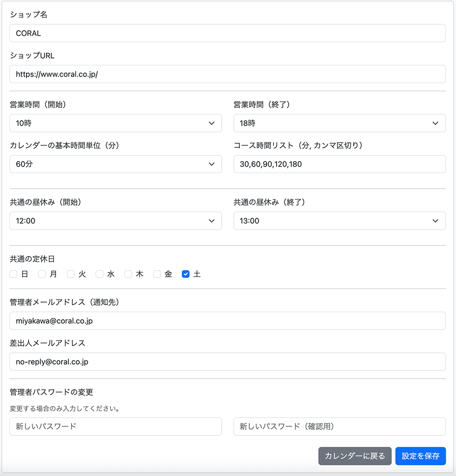Expand the calendar time unit dropdown showing 60分
Screen dimensions: 456x476
tap(115, 164)
